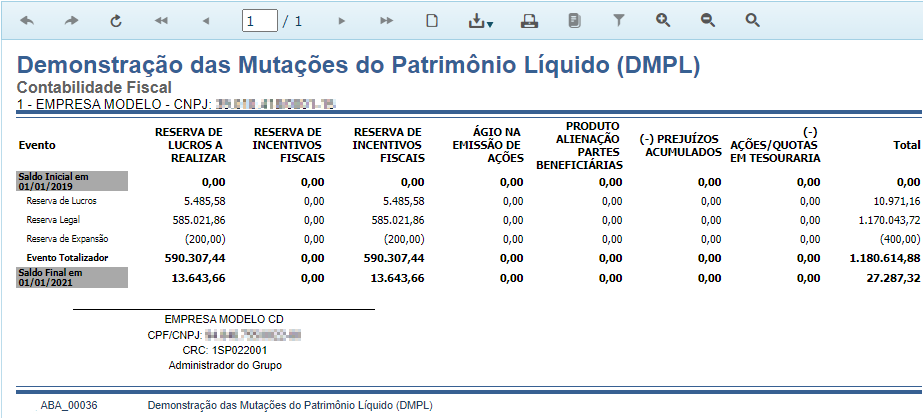Screen dimensions: 923x418
Task: Select Saldo Final em 01/01/2021 row label
Action: (72, 278)
